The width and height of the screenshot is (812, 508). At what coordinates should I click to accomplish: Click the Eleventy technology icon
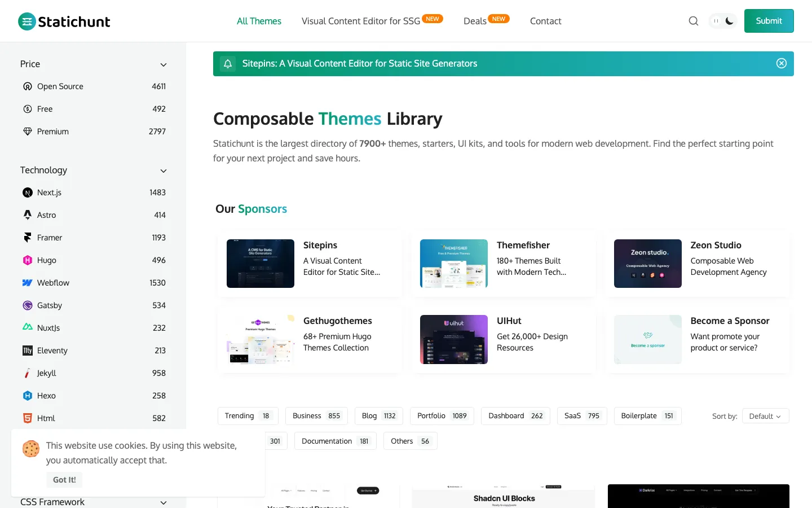coord(28,351)
